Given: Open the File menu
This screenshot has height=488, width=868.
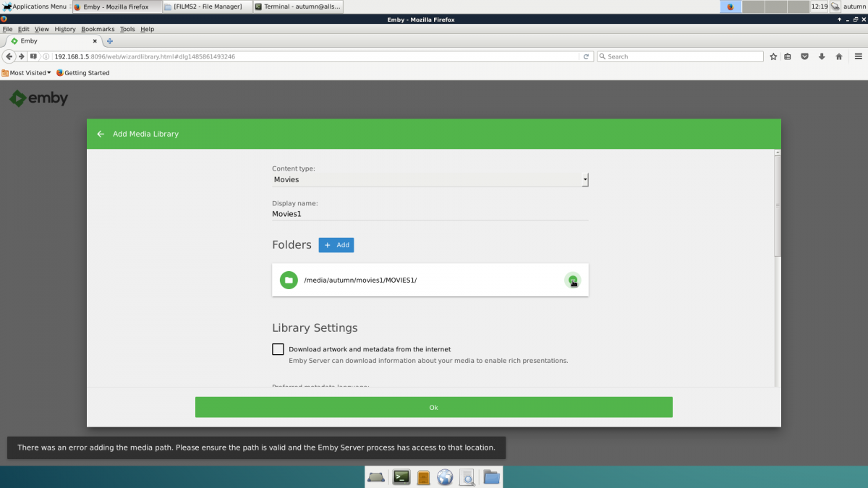Looking at the screenshot, I should [x=7, y=29].
